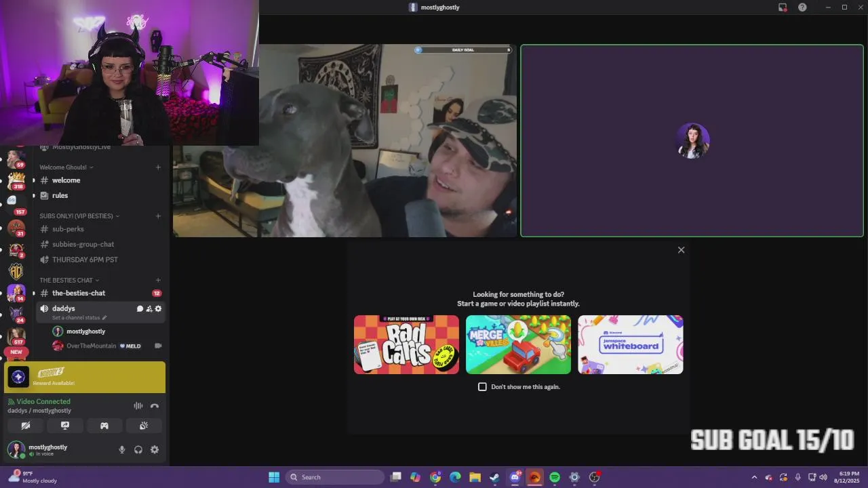The width and height of the screenshot is (868, 488).
Task: Add channel to Welcome Ghouls! category
Action: click(158, 167)
